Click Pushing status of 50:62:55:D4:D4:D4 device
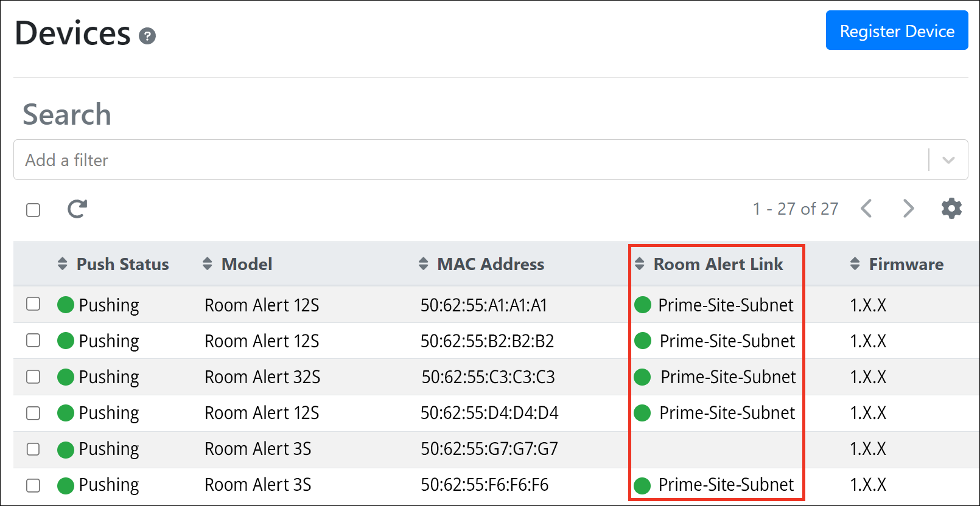Image resolution: width=980 pixels, height=506 pixels. coord(108,413)
